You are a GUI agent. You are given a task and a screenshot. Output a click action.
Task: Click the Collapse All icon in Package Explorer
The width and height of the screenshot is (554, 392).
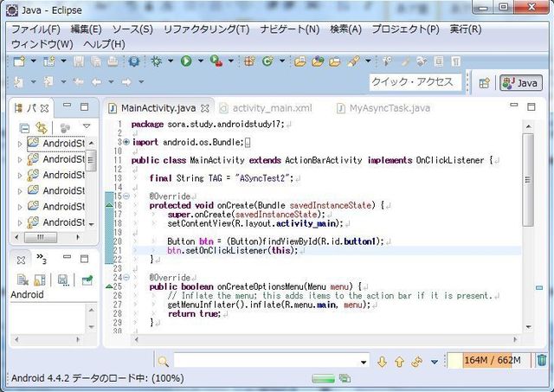[24, 128]
